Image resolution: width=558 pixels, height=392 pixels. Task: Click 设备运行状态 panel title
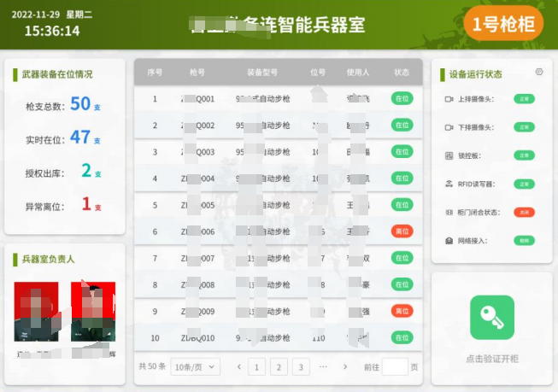point(475,74)
